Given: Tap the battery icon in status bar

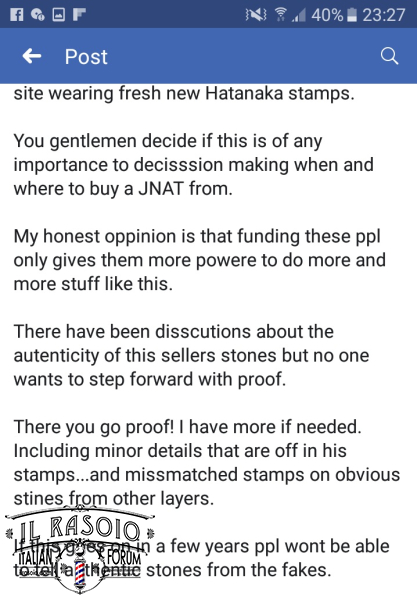Looking at the screenshot, I should [x=352, y=15].
